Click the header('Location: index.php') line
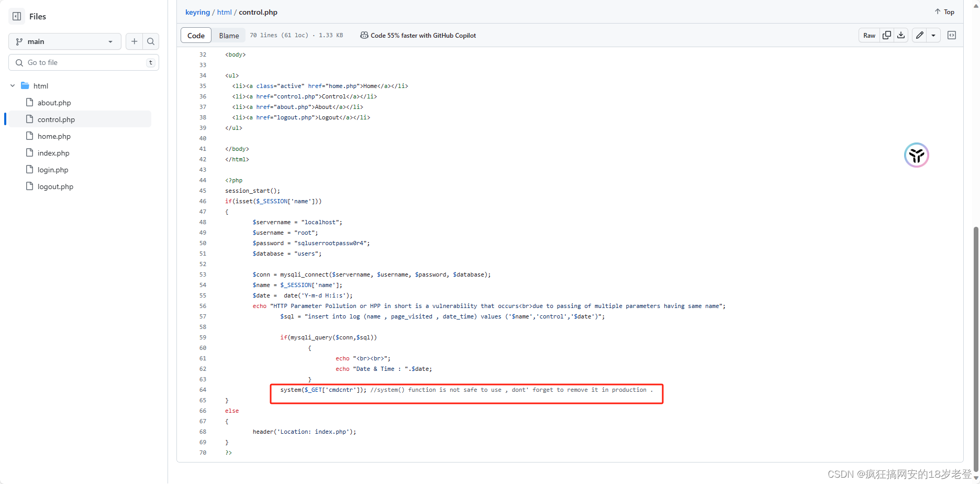980x484 pixels. (x=304, y=432)
